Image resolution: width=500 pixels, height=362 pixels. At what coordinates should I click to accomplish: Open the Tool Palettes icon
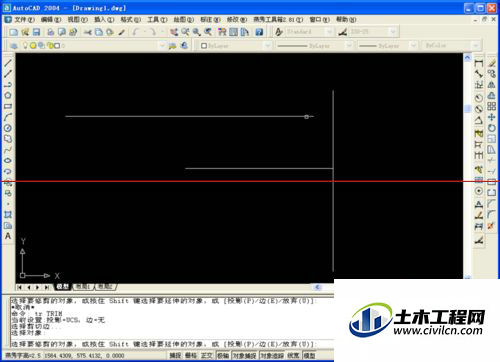(x=245, y=32)
